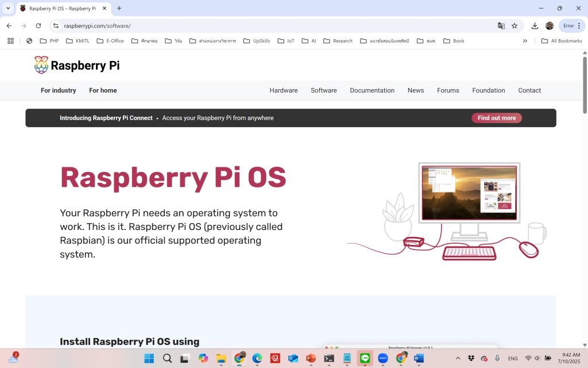Click the microphone icon in system tray

click(497, 358)
